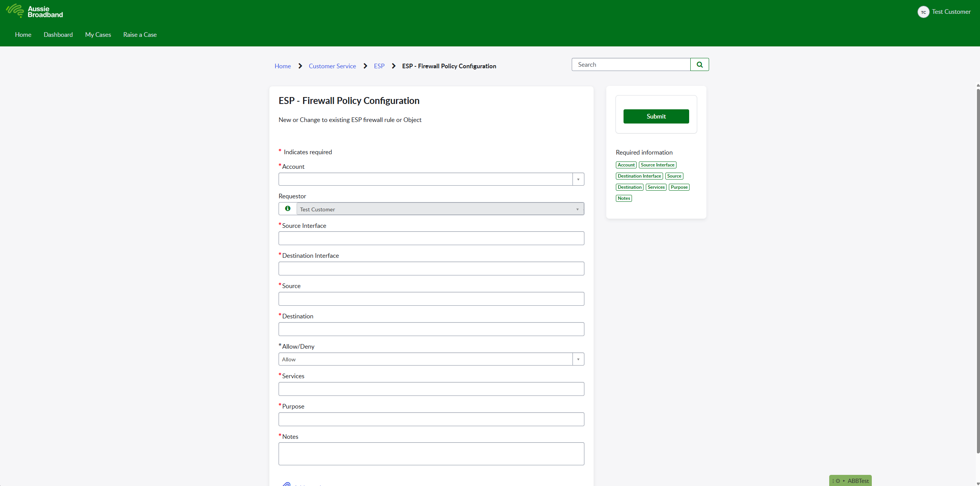Go to Raise a Case

pyautogui.click(x=140, y=35)
